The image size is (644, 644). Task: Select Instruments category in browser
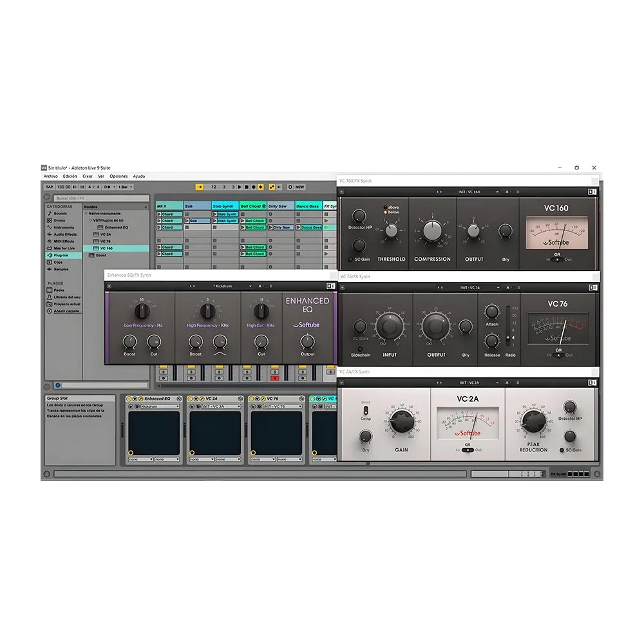coord(64,227)
